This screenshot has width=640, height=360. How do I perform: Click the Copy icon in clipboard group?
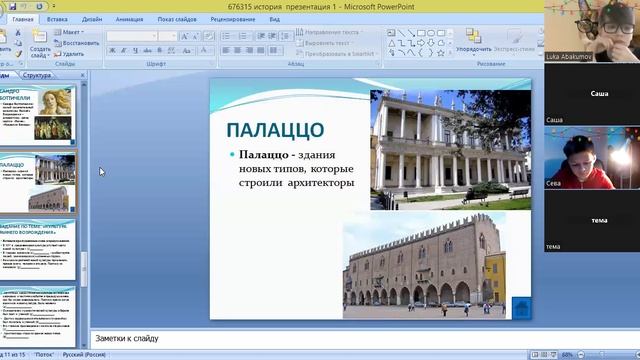click(18, 43)
